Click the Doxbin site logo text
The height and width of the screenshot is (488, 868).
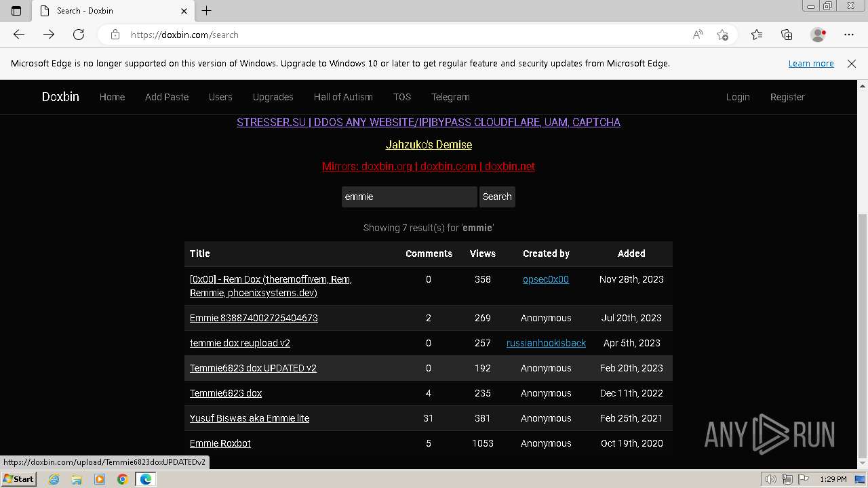pyautogui.click(x=60, y=97)
